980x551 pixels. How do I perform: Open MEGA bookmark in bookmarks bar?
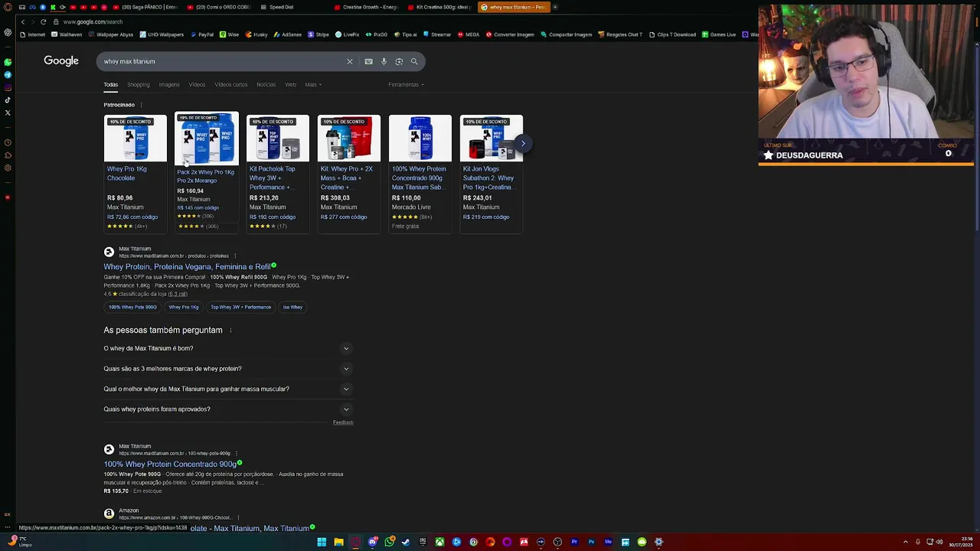pyautogui.click(x=469, y=34)
